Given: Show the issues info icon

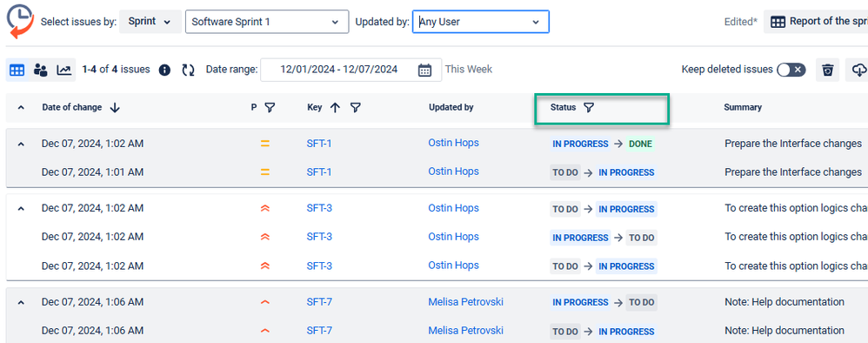Looking at the screenshot, I should click(164, 71).
